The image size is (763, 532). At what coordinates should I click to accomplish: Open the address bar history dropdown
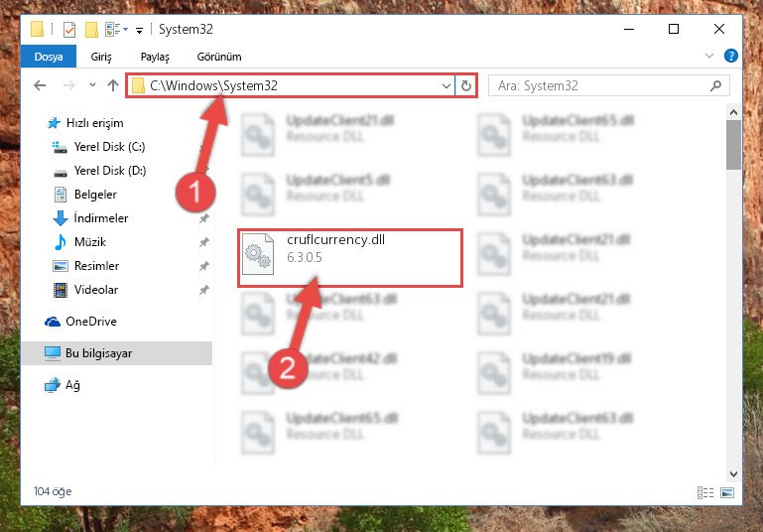[x=445, y=86]
